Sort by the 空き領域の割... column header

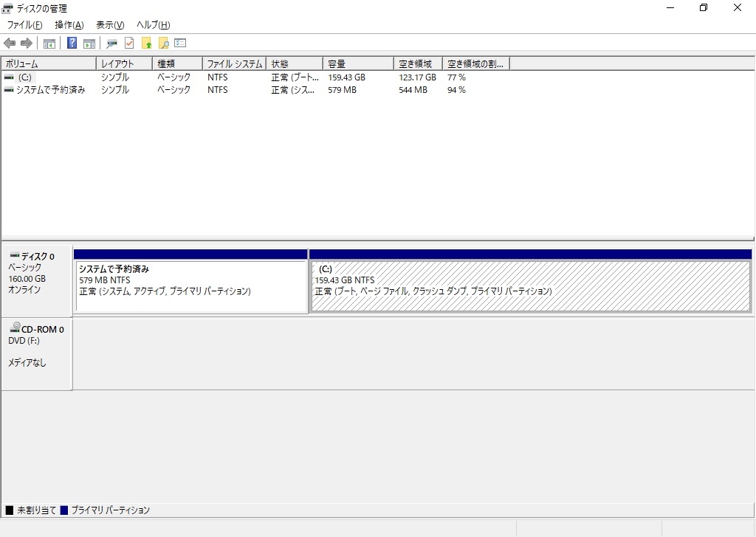[x=476, y=63]
